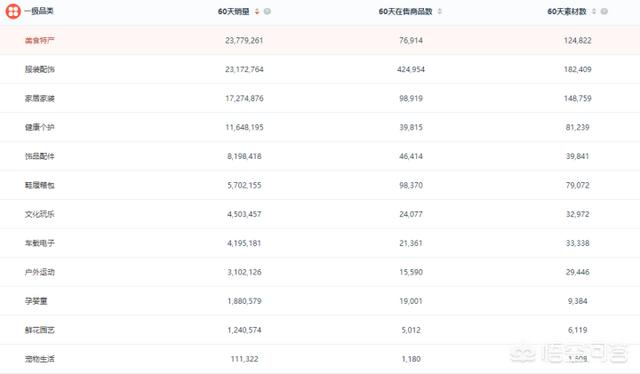Click the material count 32,972
Image resolution: width=640 pixels, height=374 pixels.
click(x=578, y=214)
